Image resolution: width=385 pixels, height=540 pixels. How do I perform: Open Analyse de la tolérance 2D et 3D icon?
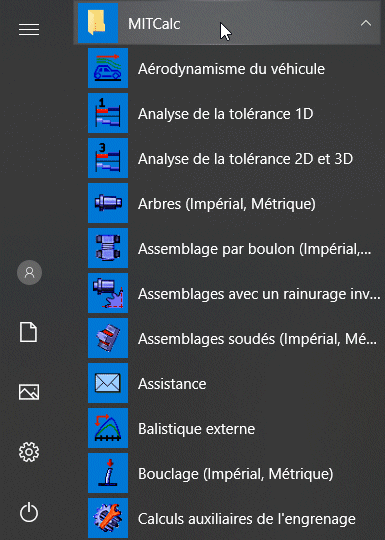[108, 158]
